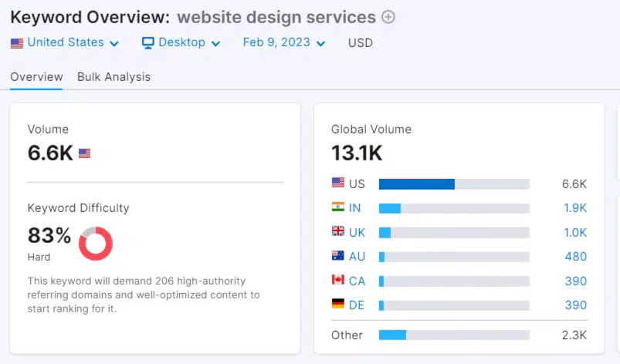Switch to the Bulk Analysis tab

[113, 77]
